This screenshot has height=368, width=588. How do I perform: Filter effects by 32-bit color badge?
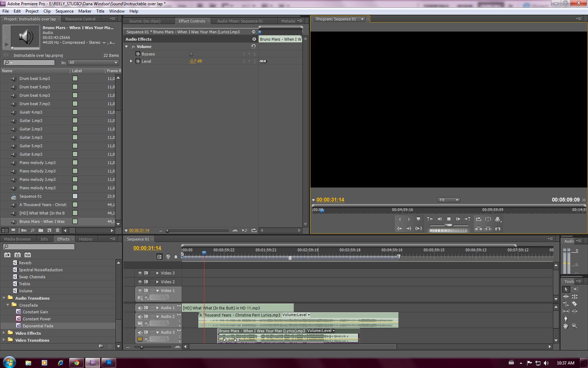point(17,255)
